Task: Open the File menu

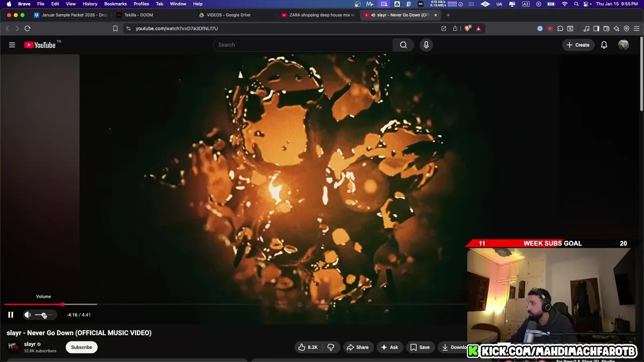Action: tap(41, 4)
